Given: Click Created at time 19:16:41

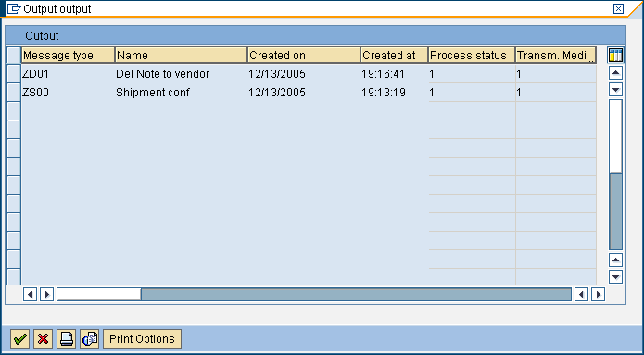Looking at the screenshot, I should click(x=395, y=74).
